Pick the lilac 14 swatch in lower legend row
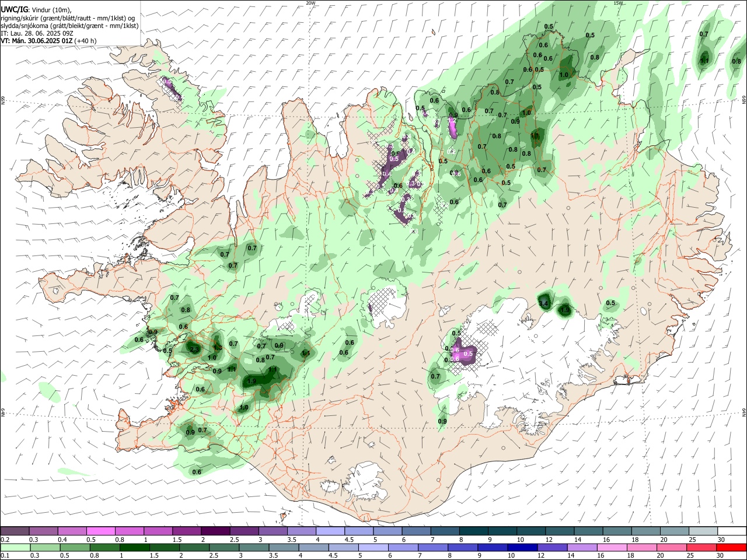The width and height of the screenshot is (747, 560). click(x=582, y=547)
